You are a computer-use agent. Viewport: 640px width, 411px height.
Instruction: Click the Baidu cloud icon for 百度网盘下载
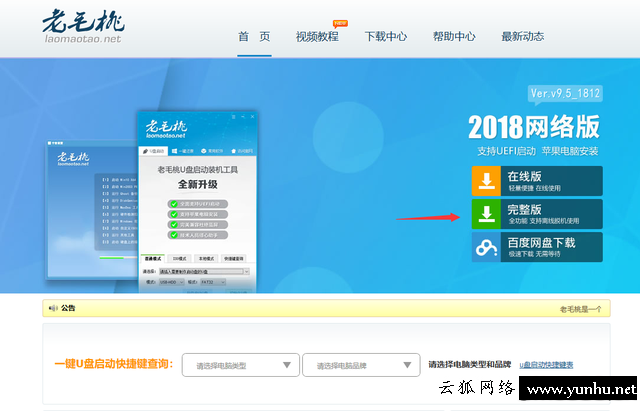[486, 247]
